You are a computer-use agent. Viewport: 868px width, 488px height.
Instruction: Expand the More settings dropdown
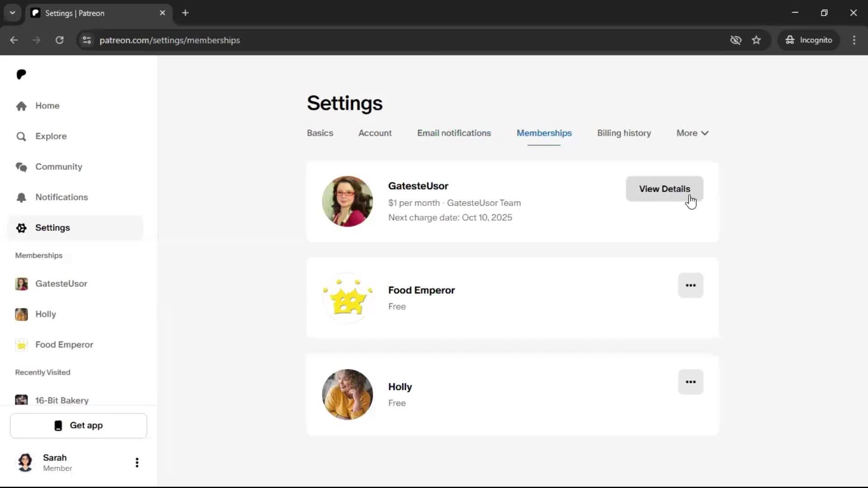692,133
